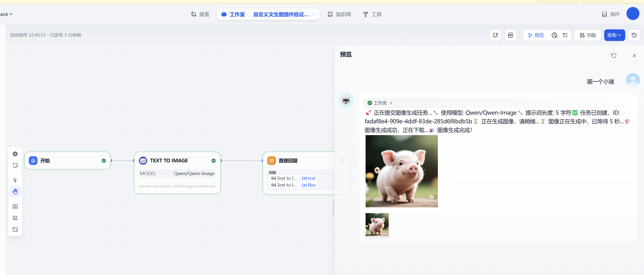Click the 预览 run preview button
This screenshot has height=275, width=644.
(535, 35)
